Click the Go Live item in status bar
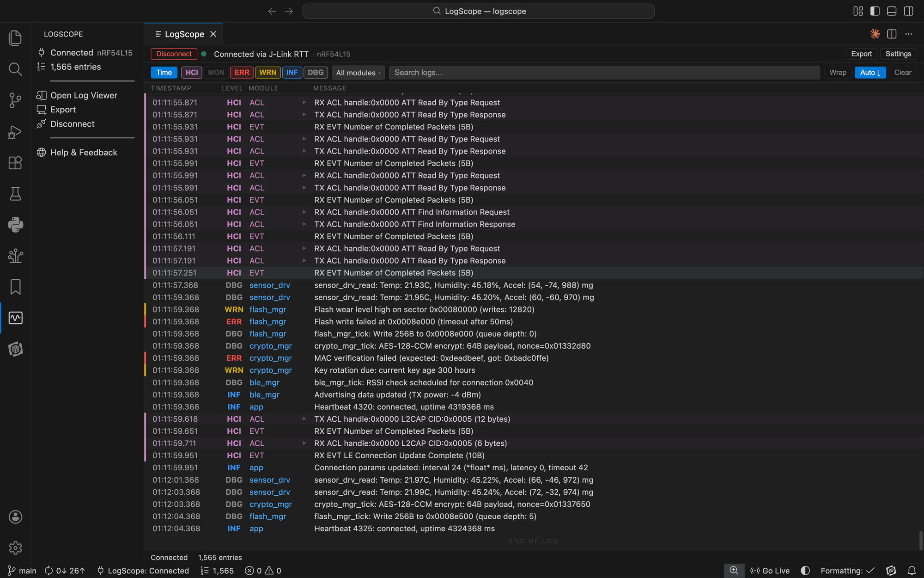 point(770,571)
